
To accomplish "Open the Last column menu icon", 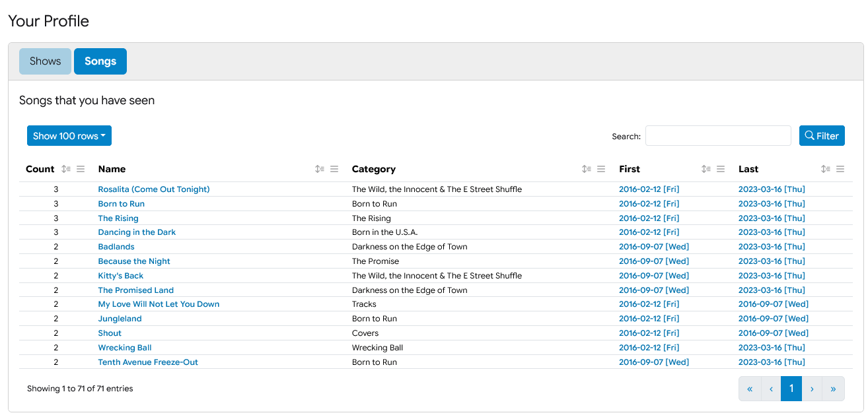I will coord(840,169).
